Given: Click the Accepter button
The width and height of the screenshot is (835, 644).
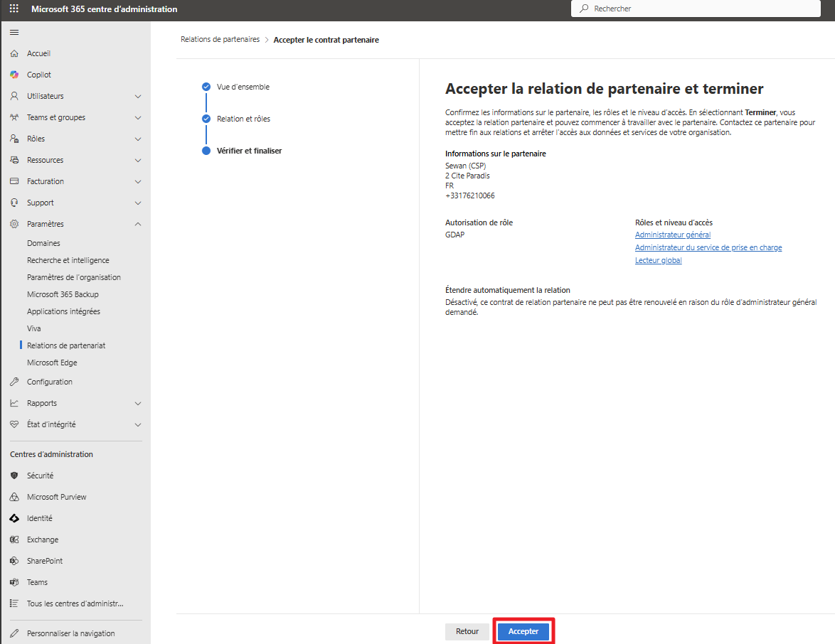Looking at the screenshot, I should [523, 631].
